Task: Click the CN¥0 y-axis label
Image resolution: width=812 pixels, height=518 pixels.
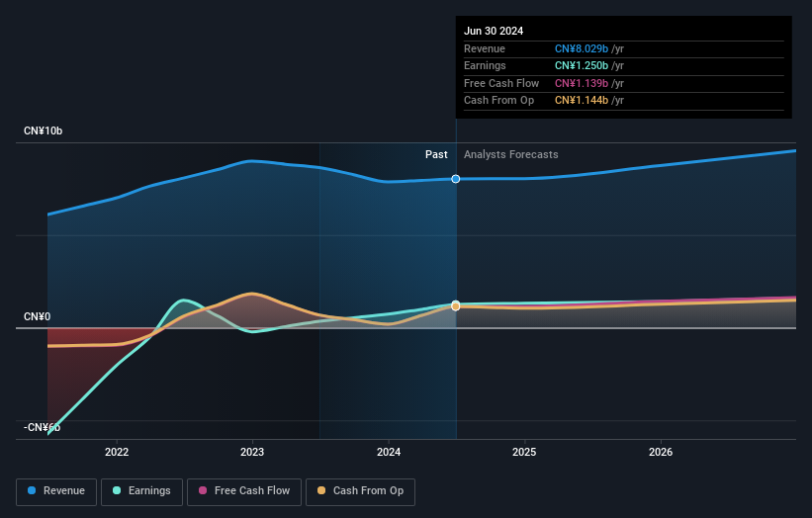Action: [37, 316]
